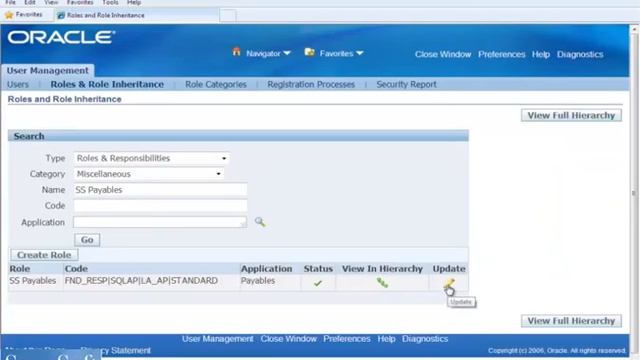This screenshot has width=640, height=360.
Task: Open the browser Favorites menu
Action: 80,2
